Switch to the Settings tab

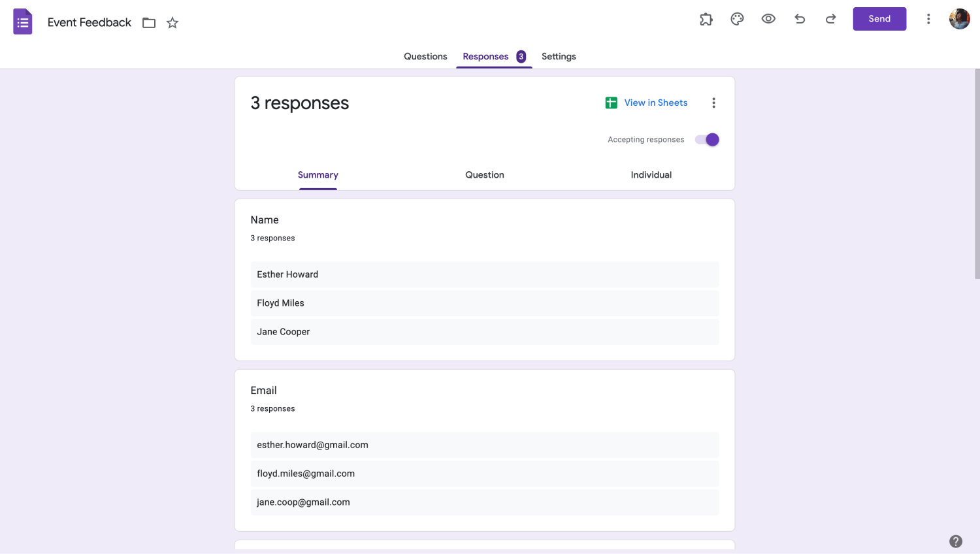coord(559,56)
